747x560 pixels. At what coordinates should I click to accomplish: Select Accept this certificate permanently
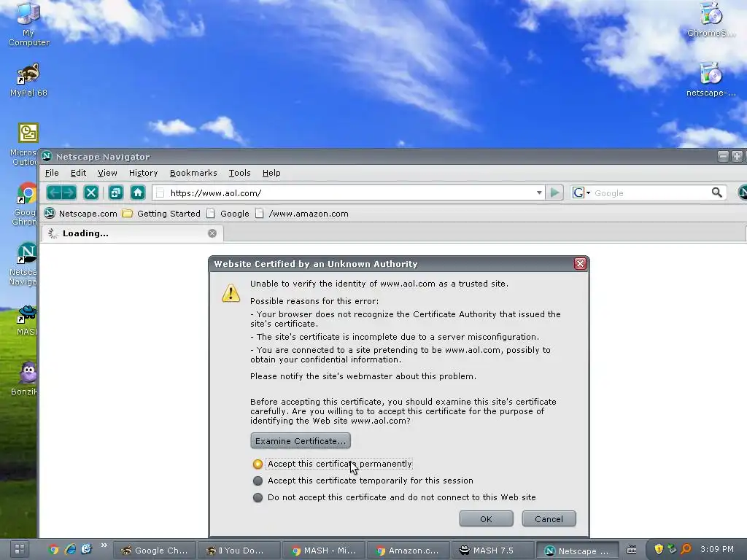[258, 464]
